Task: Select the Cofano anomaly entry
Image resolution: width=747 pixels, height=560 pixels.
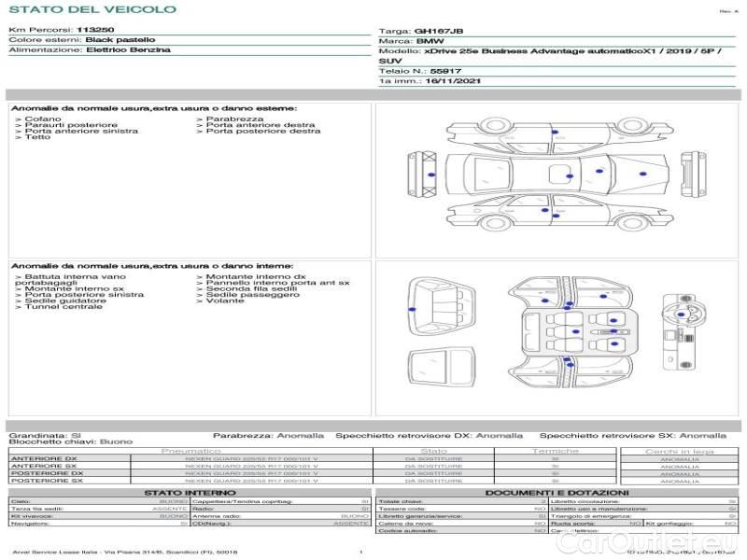Action: coord(43,119)
